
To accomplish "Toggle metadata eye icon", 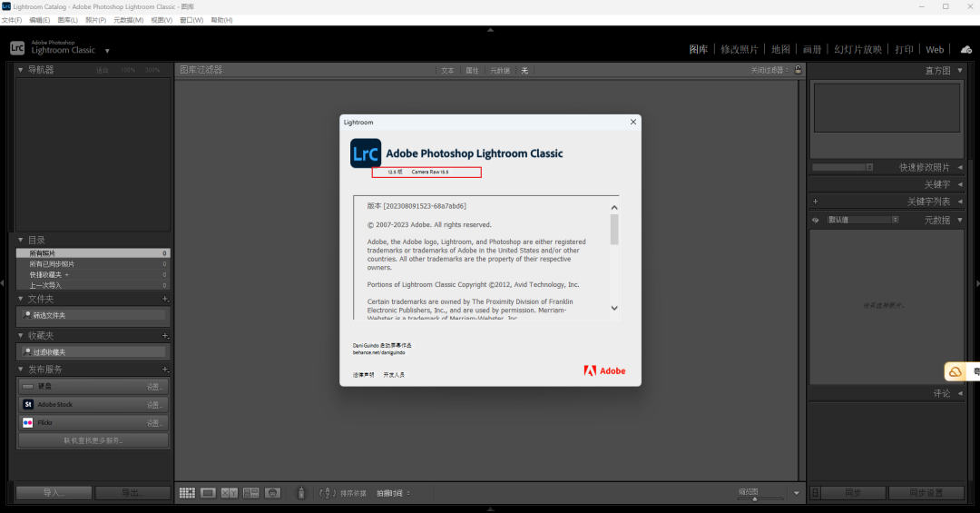I will pos(816,221).
